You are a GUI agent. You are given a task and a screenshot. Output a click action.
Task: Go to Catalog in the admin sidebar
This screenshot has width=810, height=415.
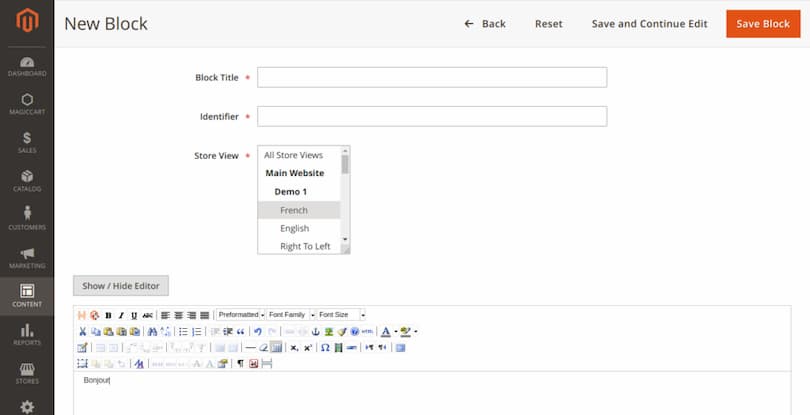click(27, 180)
